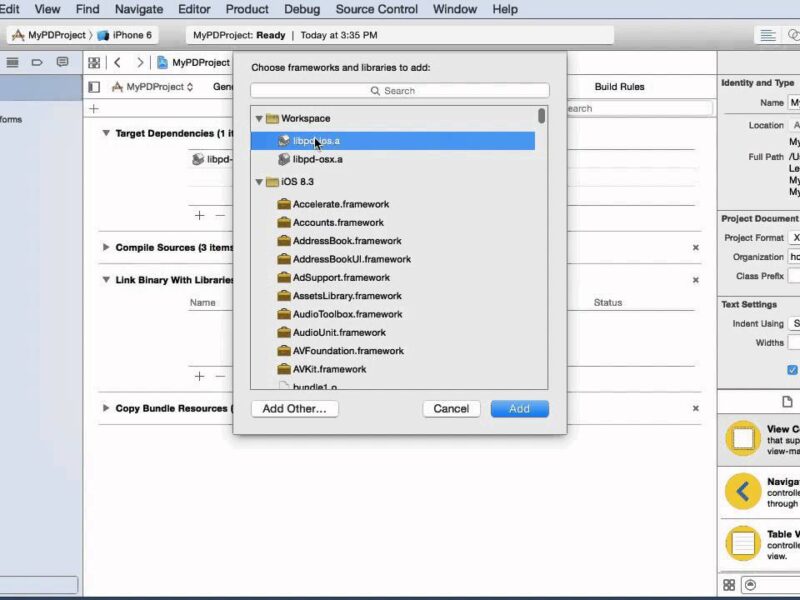
Task: Collapse the Workspace group in dialog
Action: pyautogui.click(x=260, y=118)
